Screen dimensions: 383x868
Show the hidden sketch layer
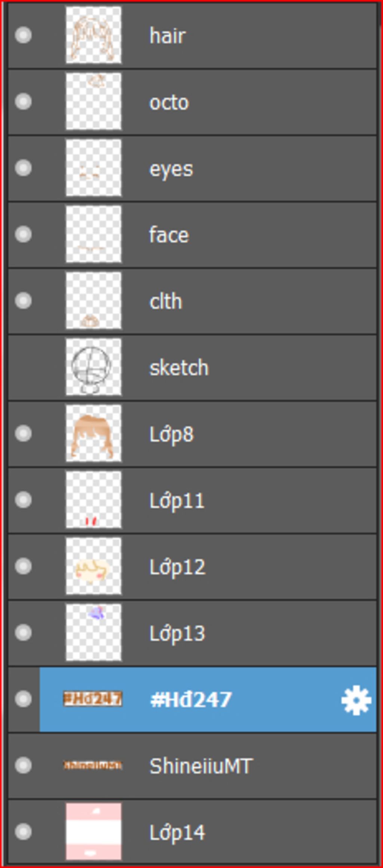(23, 367)
